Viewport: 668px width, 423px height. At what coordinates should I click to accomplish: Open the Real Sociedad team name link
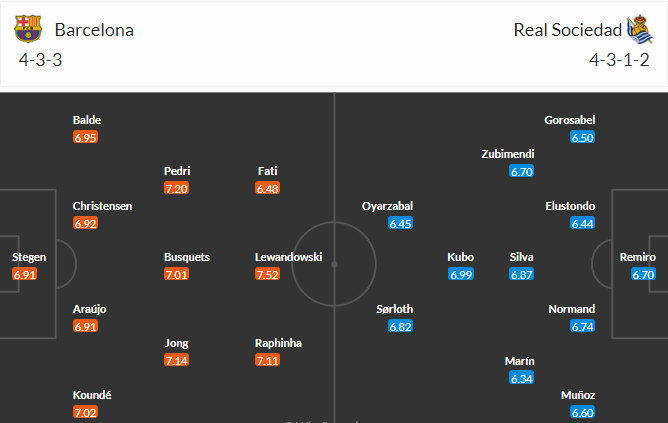coord(567,30)
